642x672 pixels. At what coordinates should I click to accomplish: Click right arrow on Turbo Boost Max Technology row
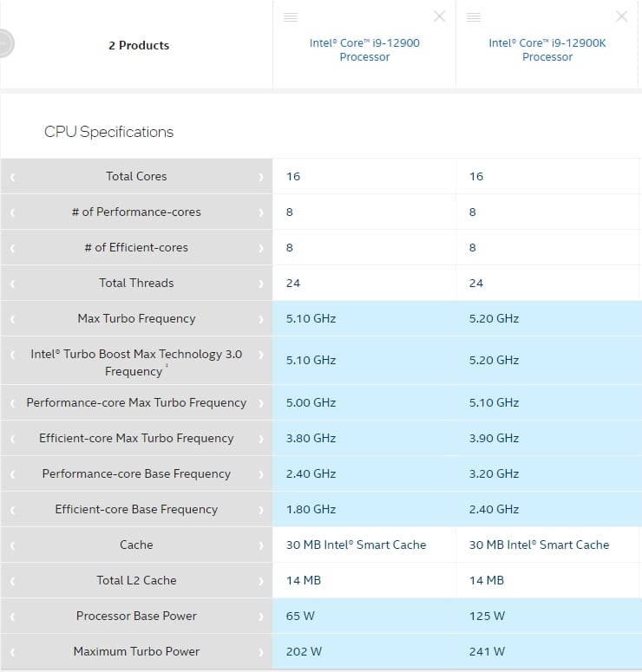click(261, 355)
